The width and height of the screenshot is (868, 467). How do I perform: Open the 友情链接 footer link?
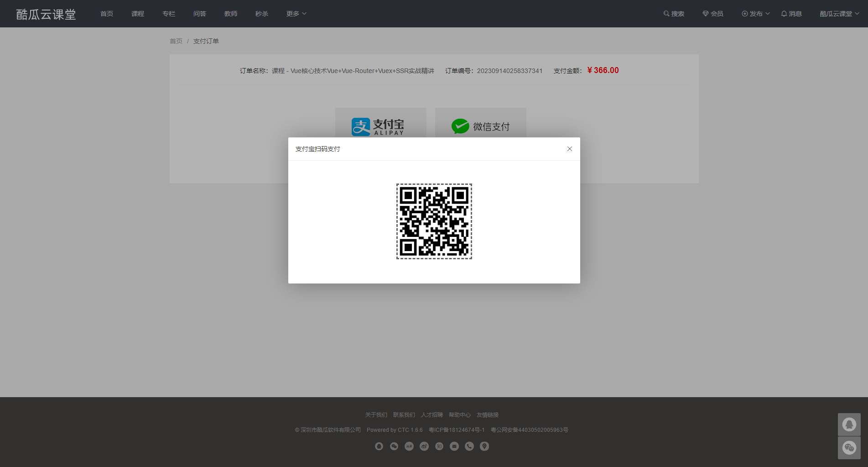(488, 415)
